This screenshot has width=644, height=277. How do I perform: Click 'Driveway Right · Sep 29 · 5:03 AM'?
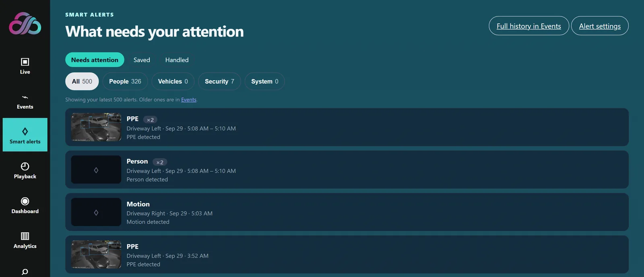point(169,213)
